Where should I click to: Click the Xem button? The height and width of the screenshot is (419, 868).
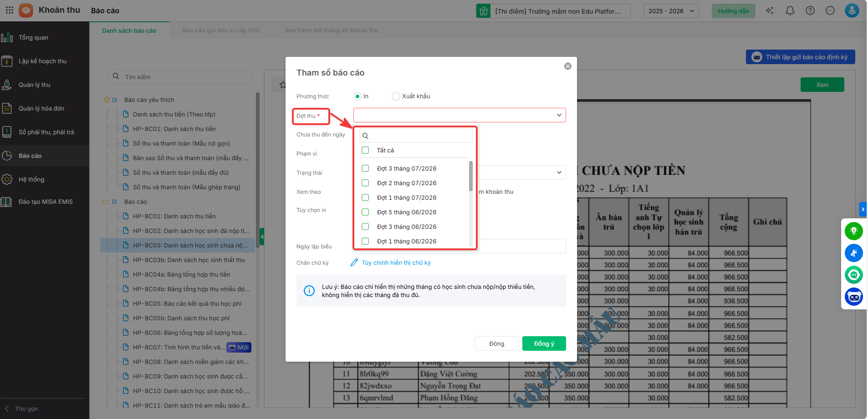[x=822, y=85]
